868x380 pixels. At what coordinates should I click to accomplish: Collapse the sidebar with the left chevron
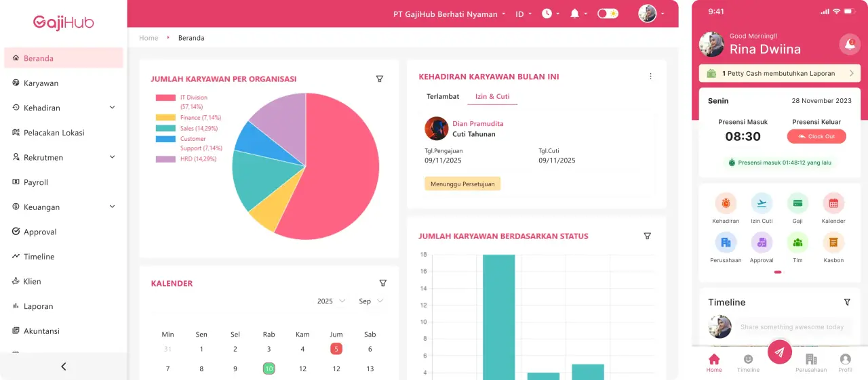64,366
